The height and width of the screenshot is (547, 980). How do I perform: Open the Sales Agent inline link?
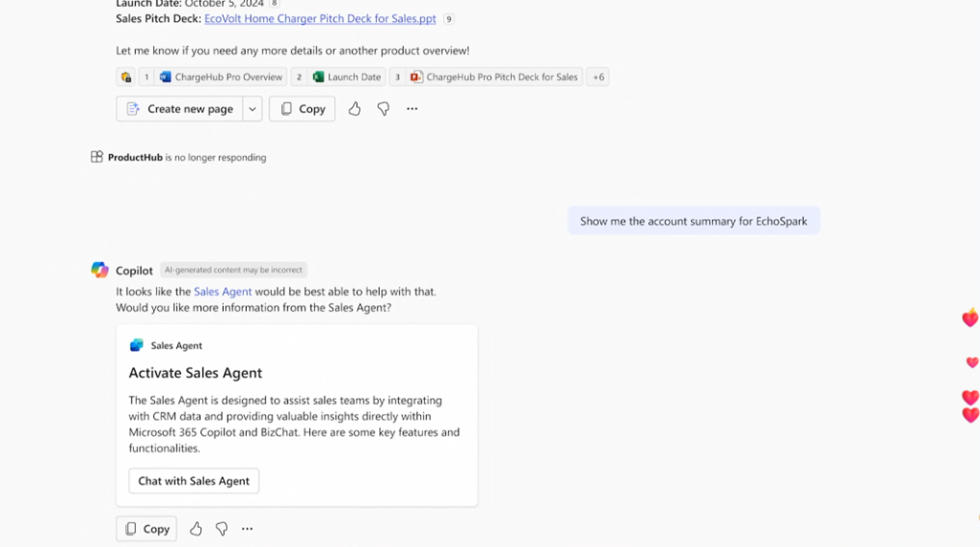(x=222, y=292)
